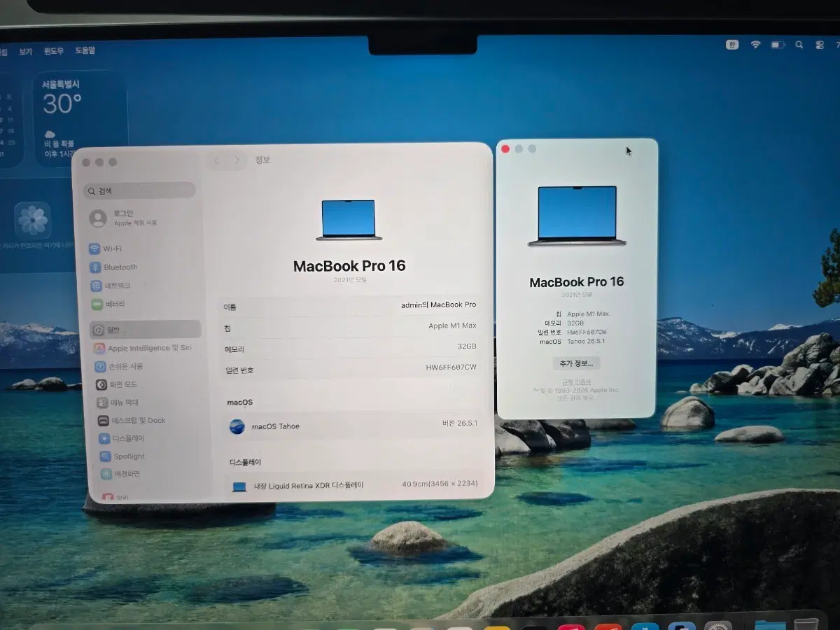Click the macOS Tahoe version row
840x630 pixels.
[353, 426]
